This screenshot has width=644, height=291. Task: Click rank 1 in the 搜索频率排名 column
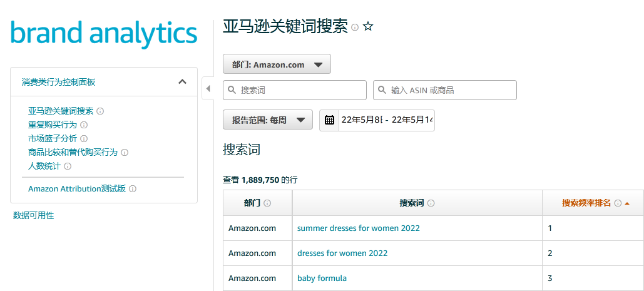(x=550, y=228)
